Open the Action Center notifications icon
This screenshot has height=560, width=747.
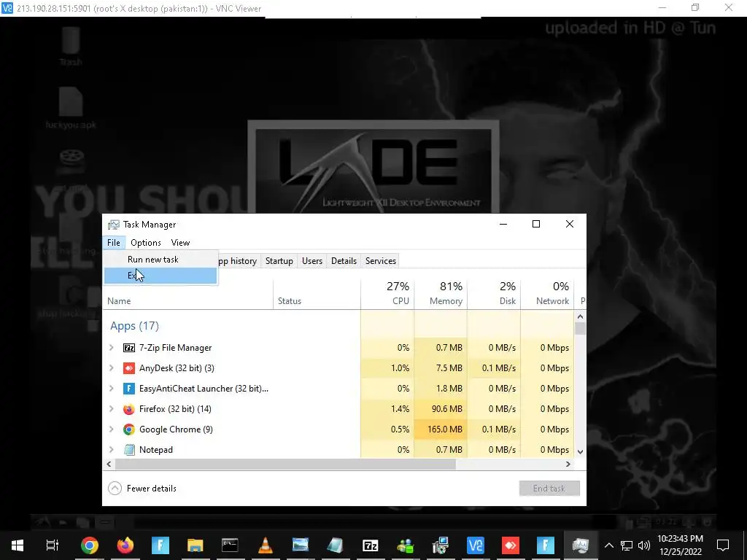pyautogui.click(x=723, y=545)
